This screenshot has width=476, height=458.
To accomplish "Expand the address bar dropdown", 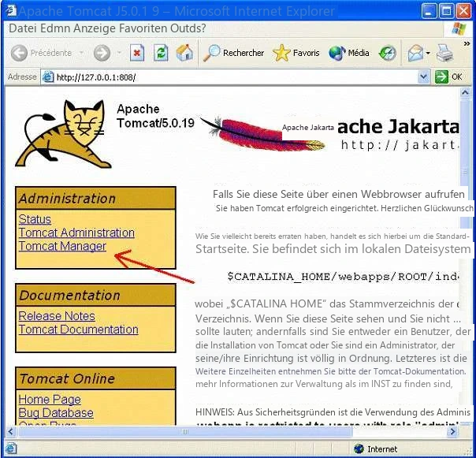I will tap(423, 76).
